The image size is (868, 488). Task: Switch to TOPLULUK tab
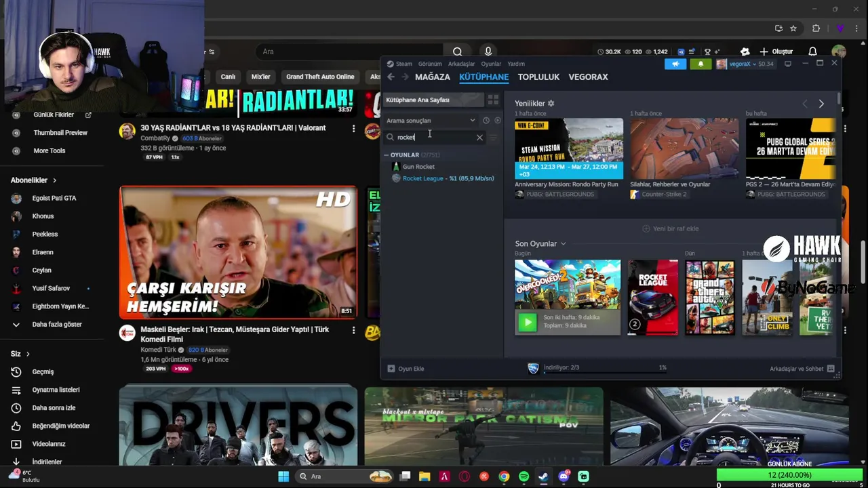538,77
